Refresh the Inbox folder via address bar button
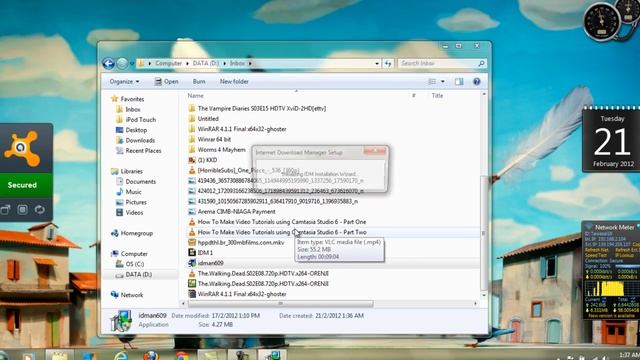The image size is (640, 360). pos(388,63)
